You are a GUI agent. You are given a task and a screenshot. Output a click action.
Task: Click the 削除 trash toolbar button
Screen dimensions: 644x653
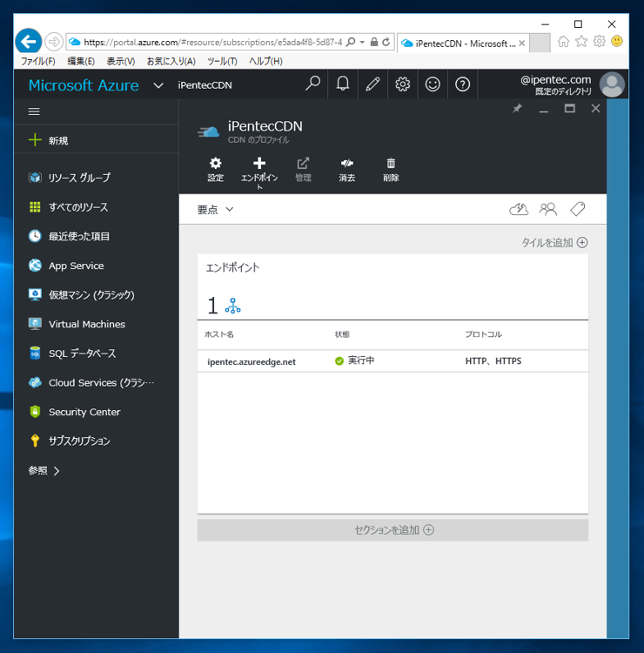[391, 170]
